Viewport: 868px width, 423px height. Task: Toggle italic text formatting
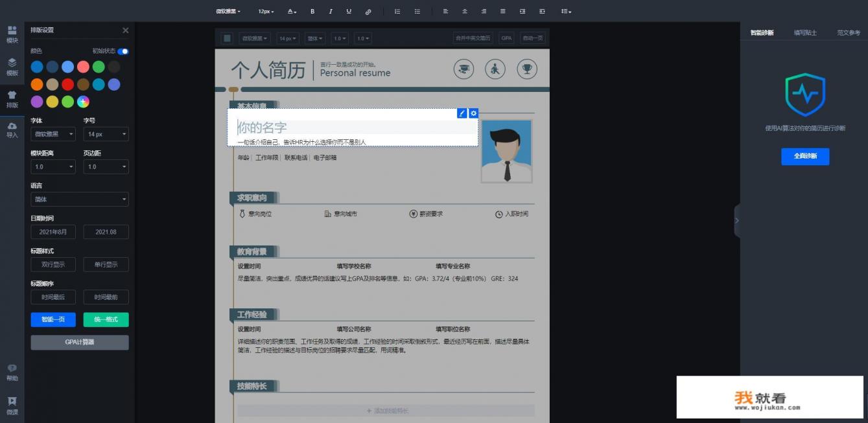click(x=331, y=12)
